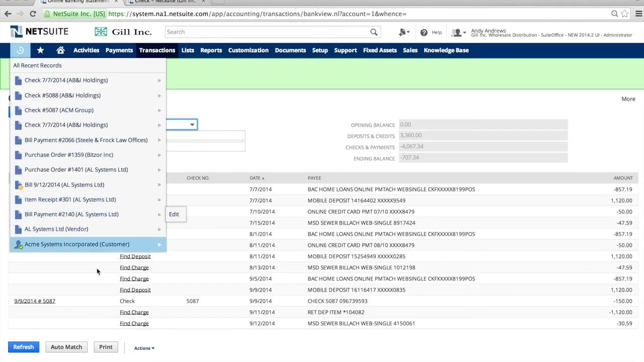
Task: Click the Print button
Action: pos(106,347)
